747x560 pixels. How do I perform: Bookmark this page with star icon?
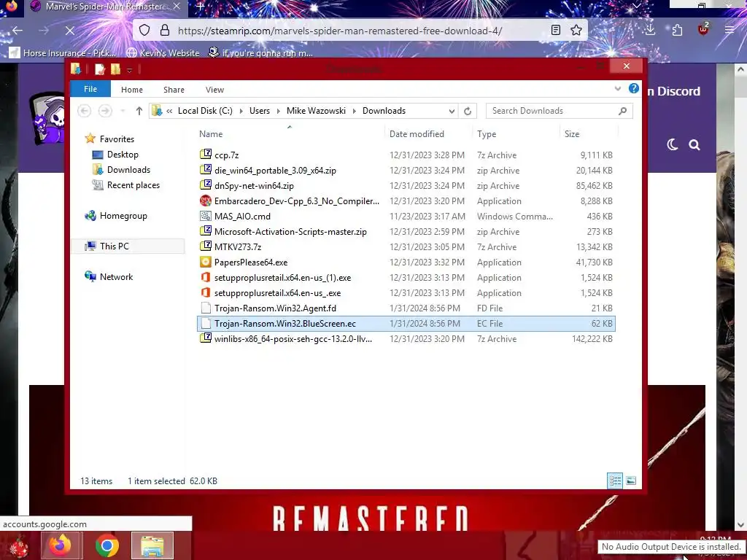coord(576,31)
